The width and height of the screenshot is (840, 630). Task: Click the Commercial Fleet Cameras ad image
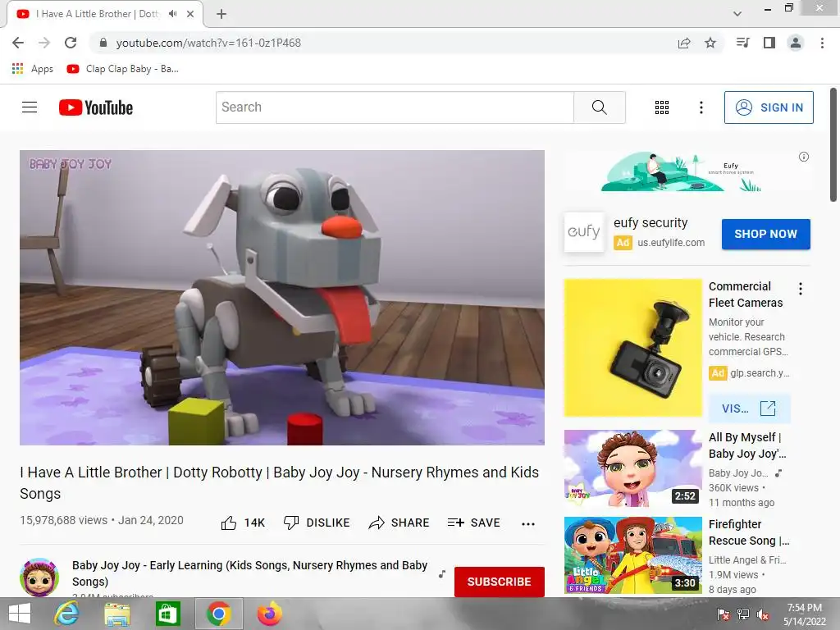tap(632, 348)
